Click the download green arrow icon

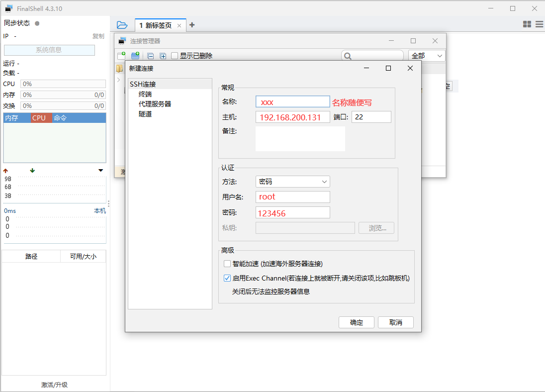point(32,171)
